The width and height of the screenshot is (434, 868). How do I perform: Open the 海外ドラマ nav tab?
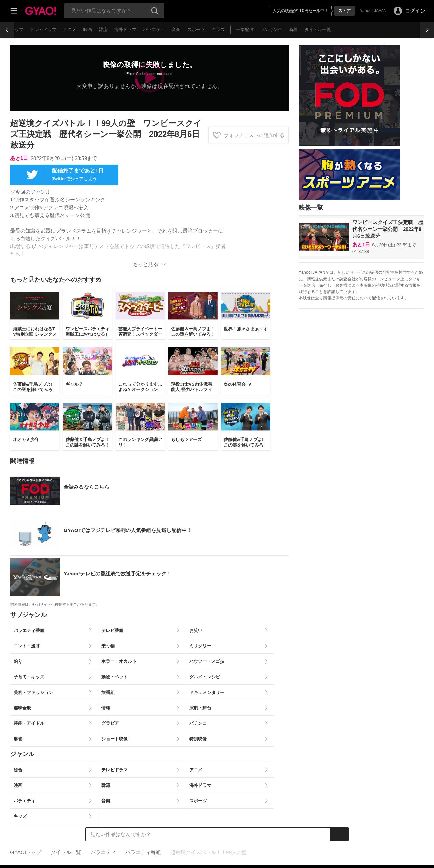(x=125, y=30)
